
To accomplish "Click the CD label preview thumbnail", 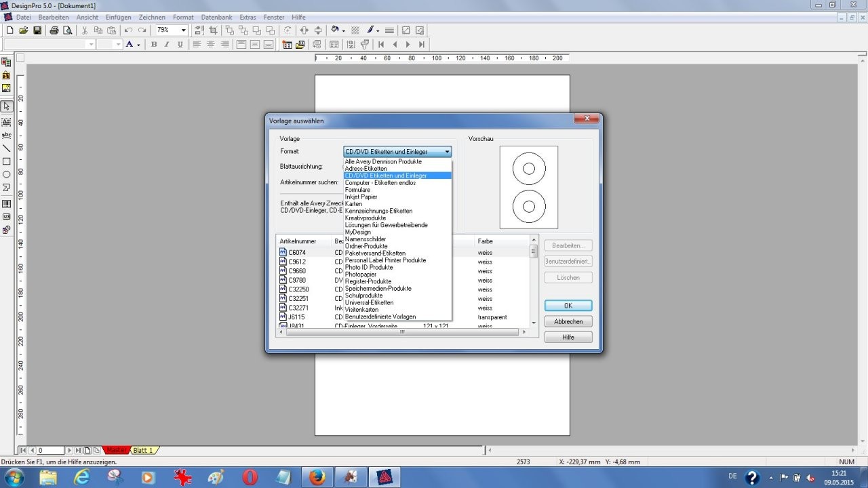I will [x=529, y=187].
